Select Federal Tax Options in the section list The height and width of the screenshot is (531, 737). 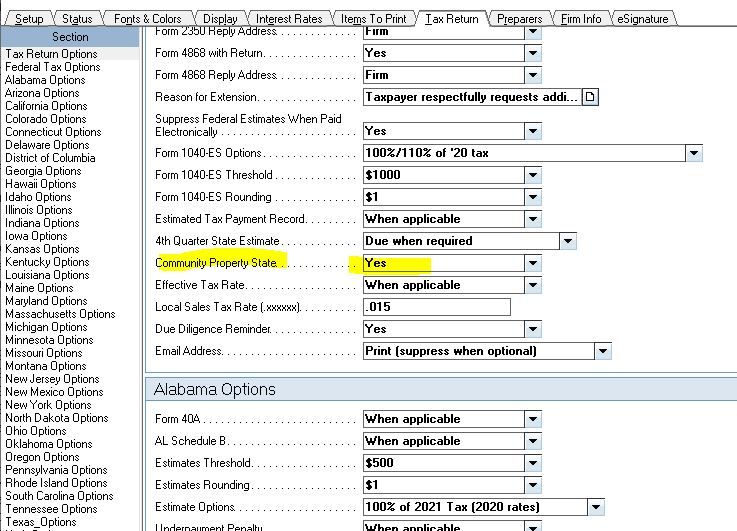[x=52, y=67]
